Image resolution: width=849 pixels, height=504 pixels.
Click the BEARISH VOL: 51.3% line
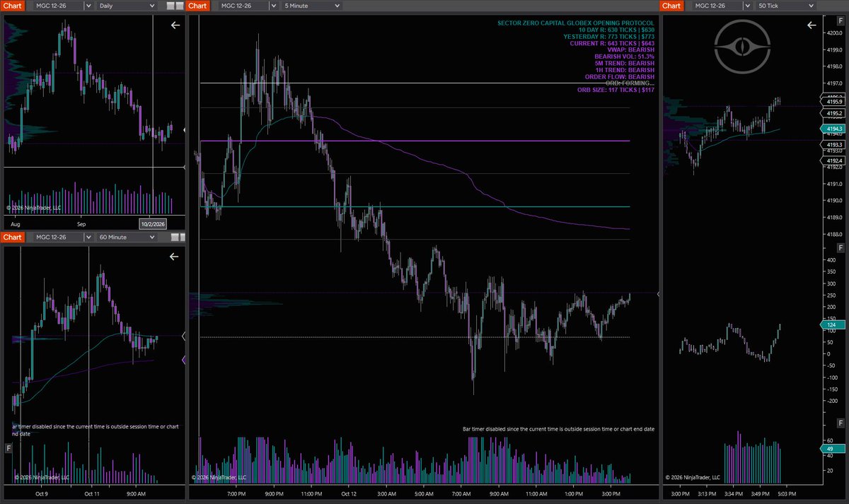coord(624,57)
